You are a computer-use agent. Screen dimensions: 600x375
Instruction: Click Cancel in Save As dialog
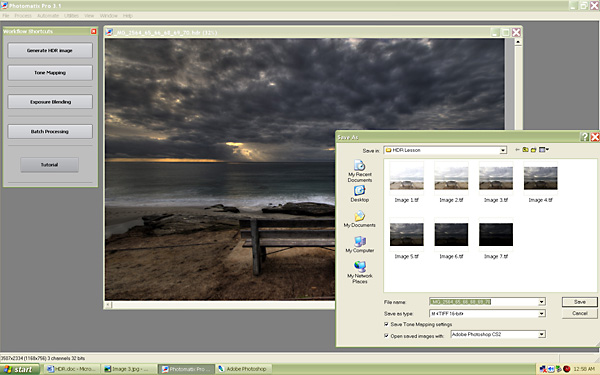pyautogui.click(x=579, y=313)
